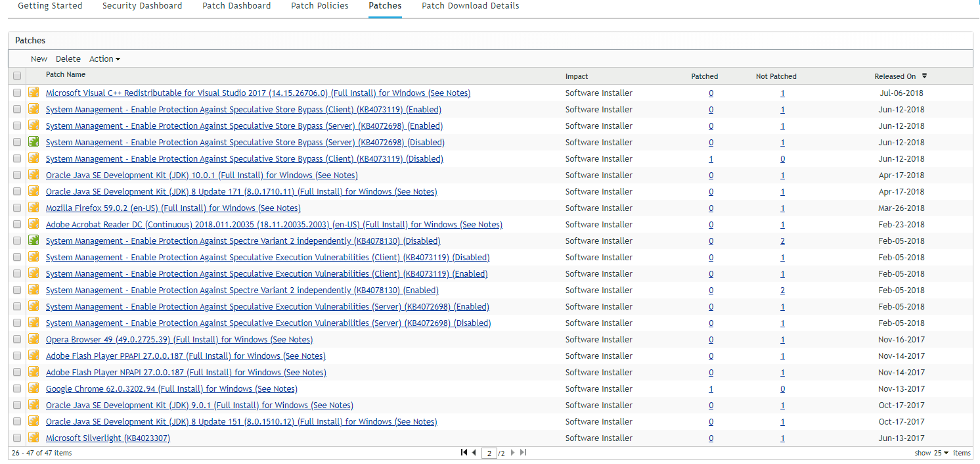Open the Getting Started tab
The width and height of the screenshot is (980, 464).
50,6
